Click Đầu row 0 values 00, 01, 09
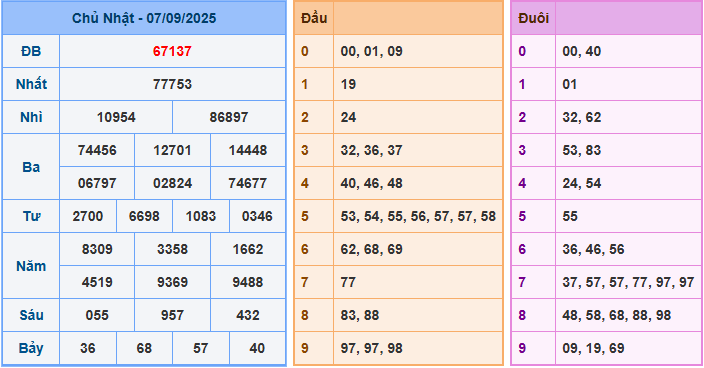Viewport: 704px width, 368px height. click(371, 51)
